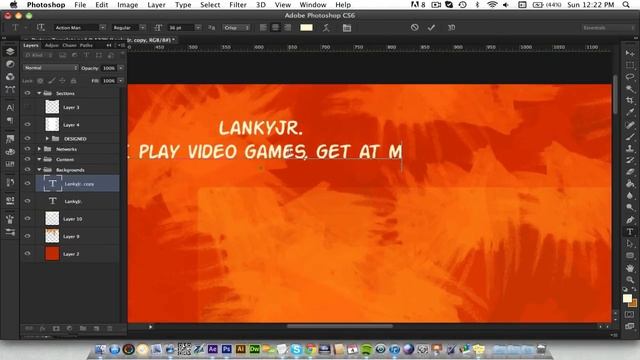This screenshot has height=360, width=640.
Task: Open the Type menu
Action: click(x=183, y=5)
